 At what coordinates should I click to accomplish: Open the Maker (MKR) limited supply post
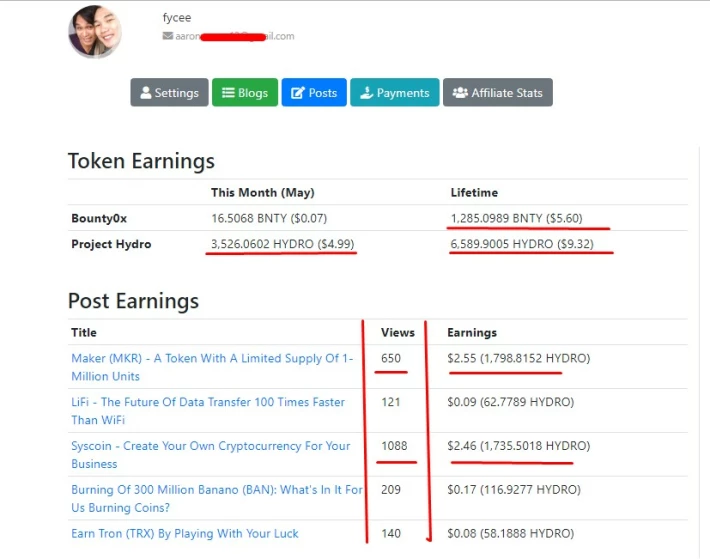point(212,367)
